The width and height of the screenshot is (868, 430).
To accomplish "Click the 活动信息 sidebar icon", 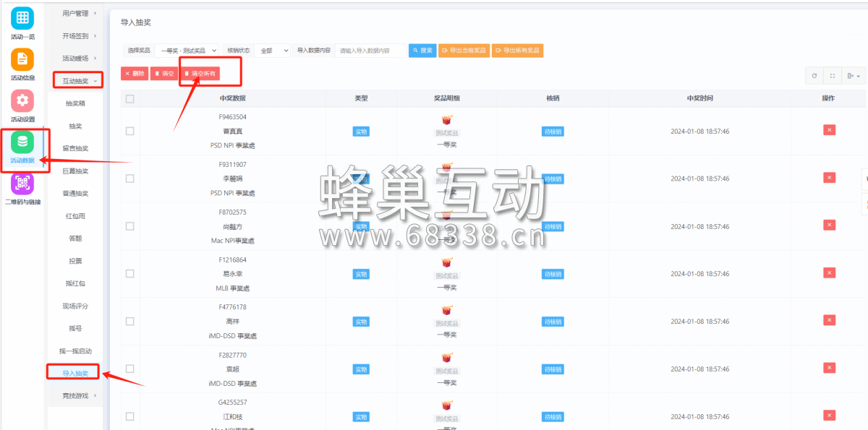I will (x=23, y=61).
